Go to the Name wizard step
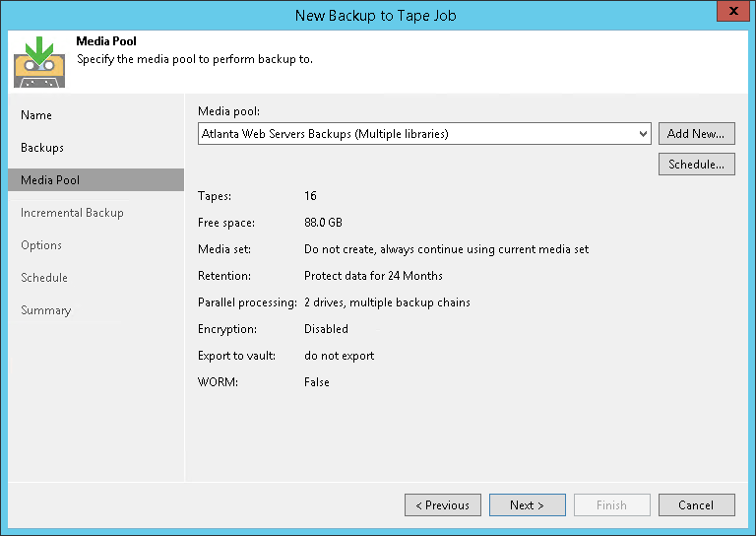This screenshot has width=756, height=536. [36, 115]
